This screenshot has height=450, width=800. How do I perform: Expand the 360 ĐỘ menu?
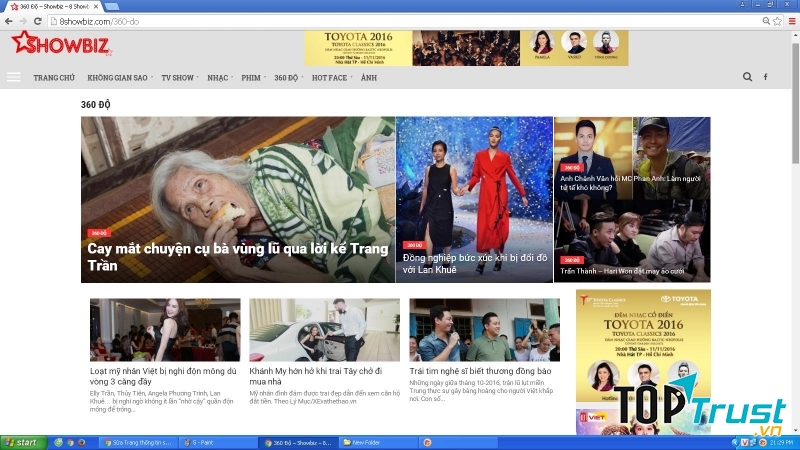tap(288, 78)
